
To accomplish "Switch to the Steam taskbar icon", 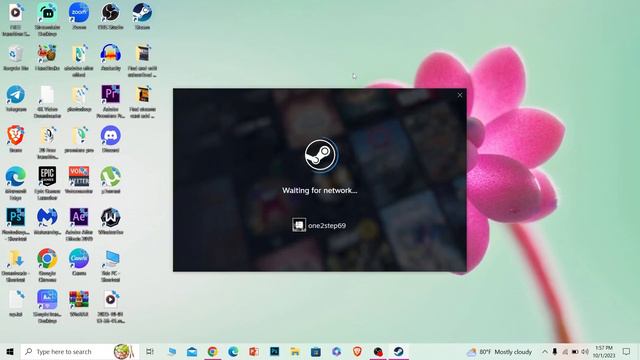I will (x=398, y=351).
